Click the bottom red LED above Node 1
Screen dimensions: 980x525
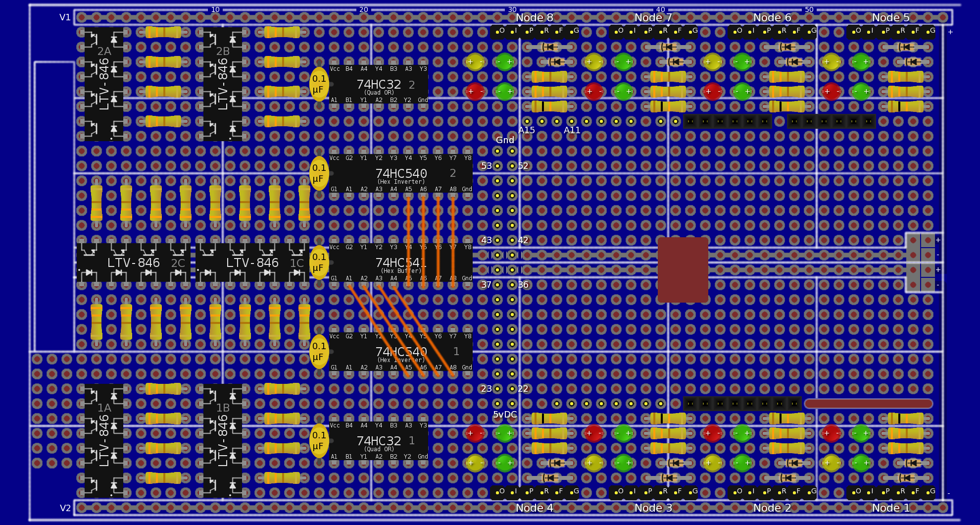832,433
